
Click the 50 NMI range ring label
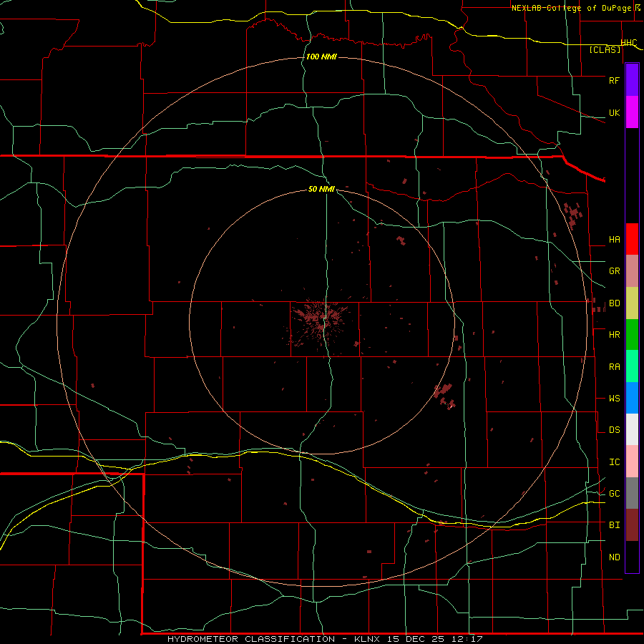click(x=321, y=189)
